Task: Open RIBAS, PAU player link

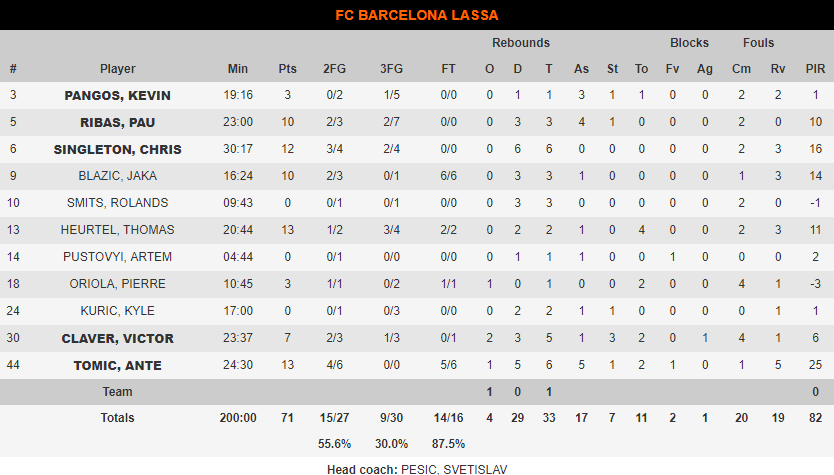Action: [x=118, y=123]
